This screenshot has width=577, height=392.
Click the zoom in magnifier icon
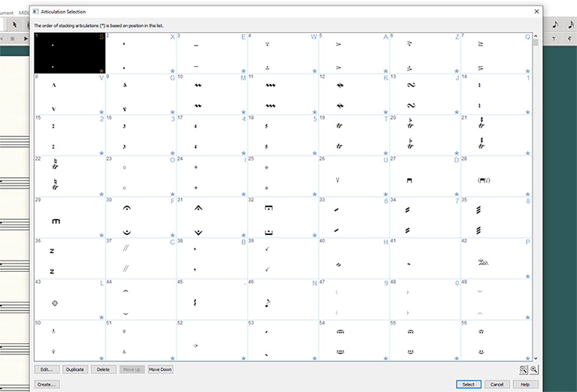coord(534,369)
